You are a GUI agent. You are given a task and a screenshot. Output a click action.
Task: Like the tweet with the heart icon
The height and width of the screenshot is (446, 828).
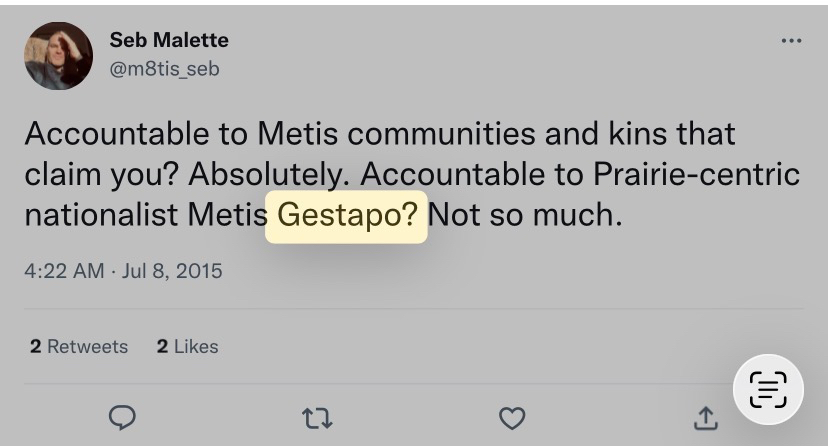(512, 418)
